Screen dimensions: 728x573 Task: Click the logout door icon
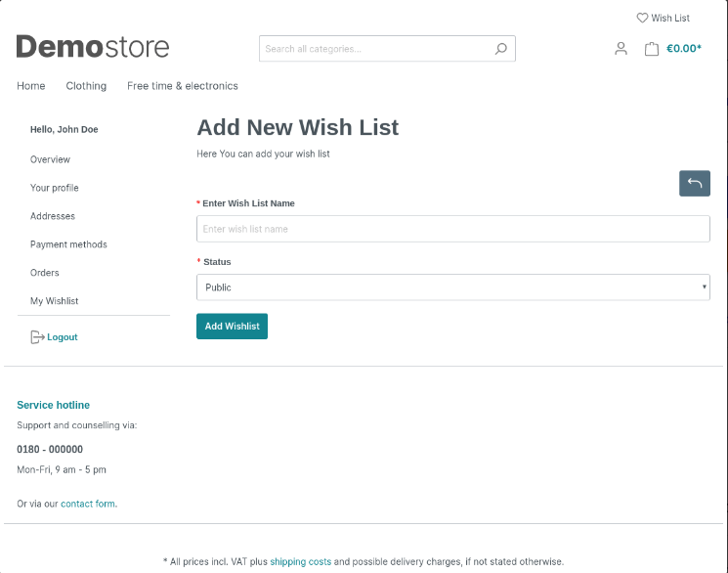[37, 337]
